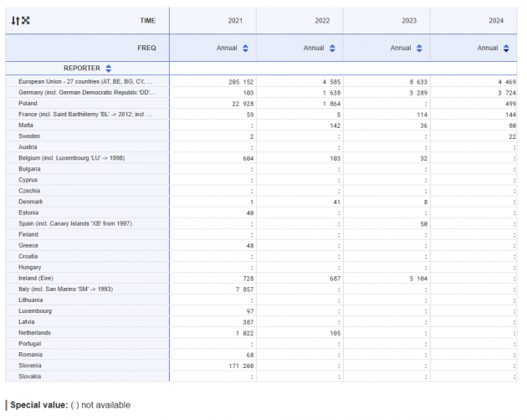Screen dimensions: 527x420
Task: Click the 2024 column header
Action: tap(496, 21)
